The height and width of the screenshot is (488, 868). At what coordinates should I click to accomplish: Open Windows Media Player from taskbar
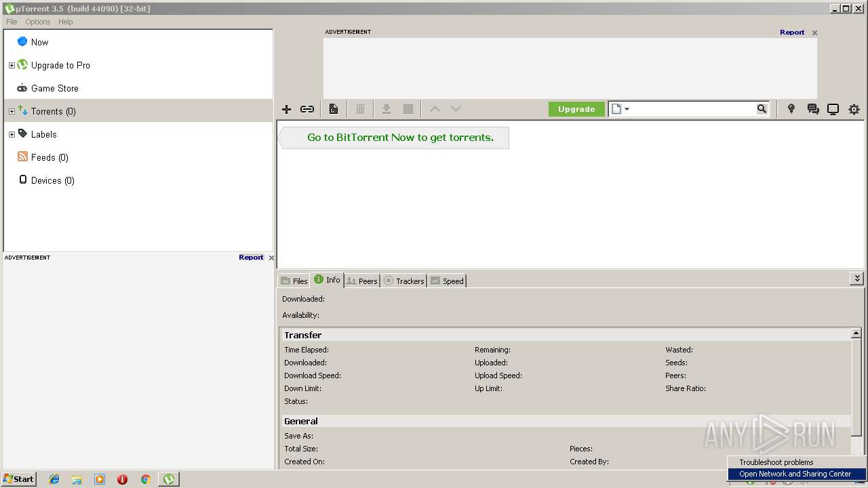click(x=100, y=479)
